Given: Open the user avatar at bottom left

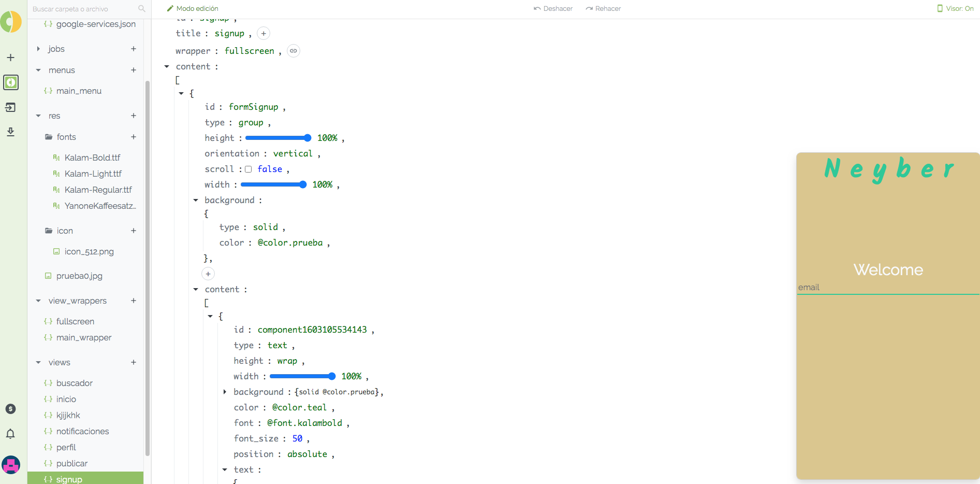Looking at the screenshot, I should coord(11,465).
